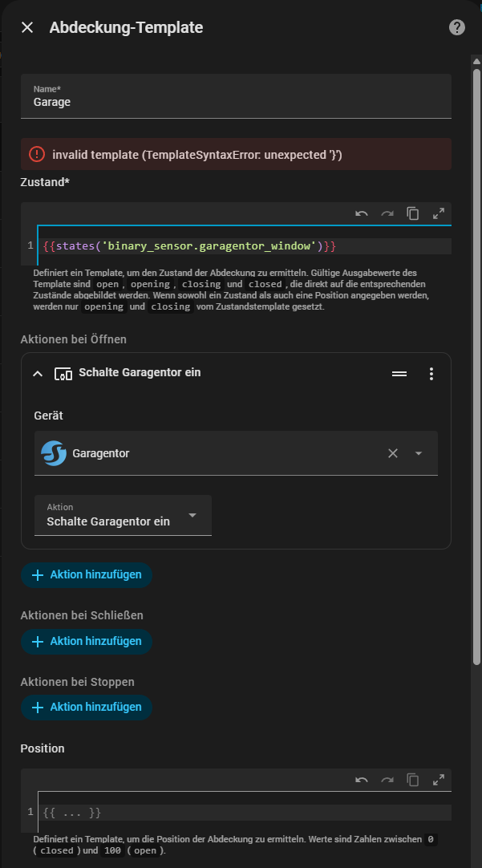Open the help question mark icon
482x868 pixels.
click(x=456, y=27)
